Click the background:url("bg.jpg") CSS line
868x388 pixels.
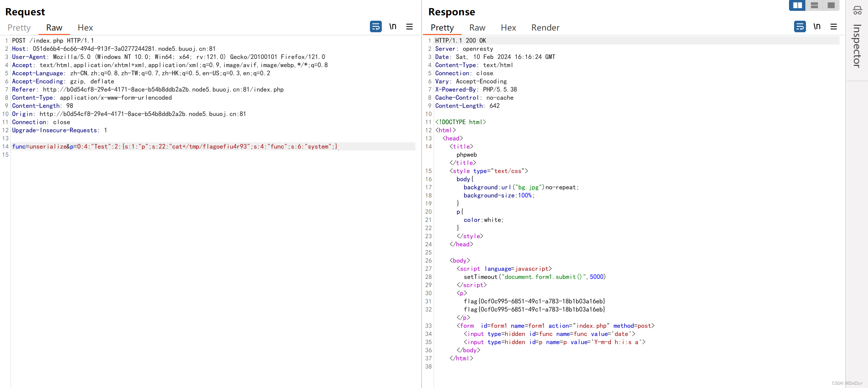pos(521,187)
